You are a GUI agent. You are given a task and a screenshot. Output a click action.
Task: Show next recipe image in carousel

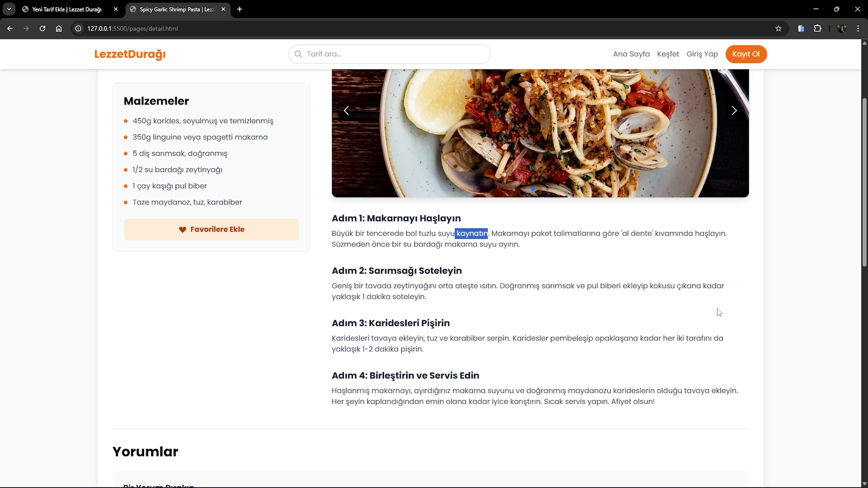pyautogui.click(x=734, y=110)
